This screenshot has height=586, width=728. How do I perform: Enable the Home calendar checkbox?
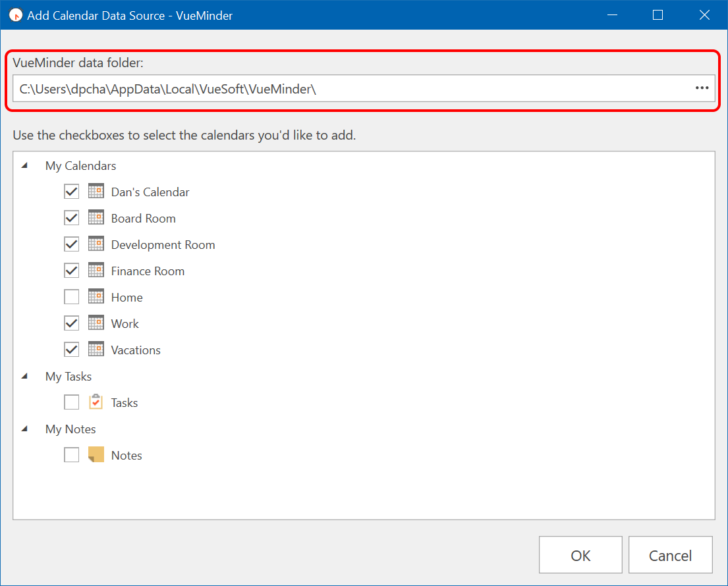(71, 297)
